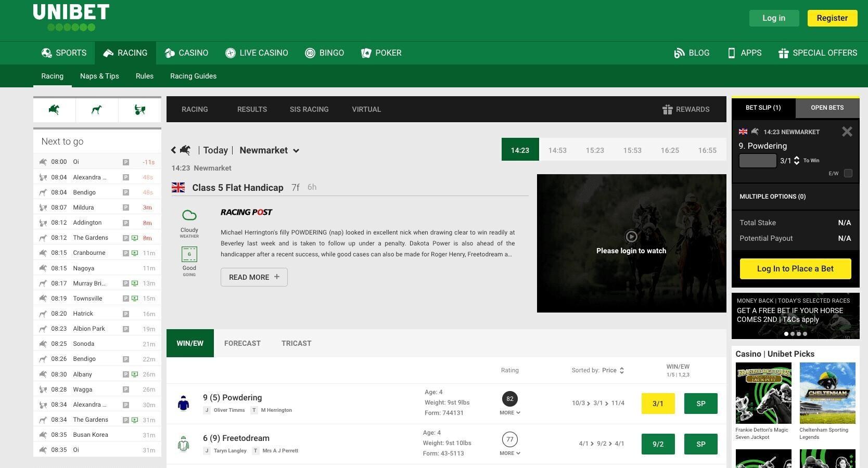
Task: Expand MORE under Freetodream's rating
Action: [509, 453]
